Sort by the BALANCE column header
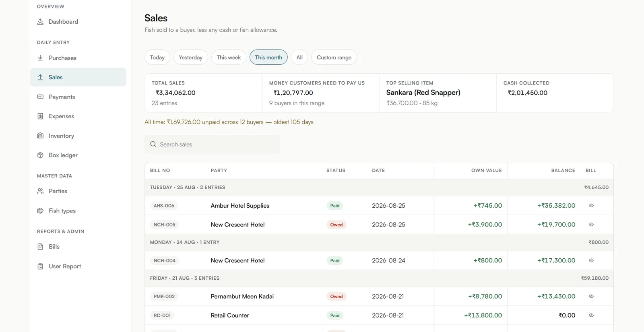 pyautogui.click(x=563, y=171)
